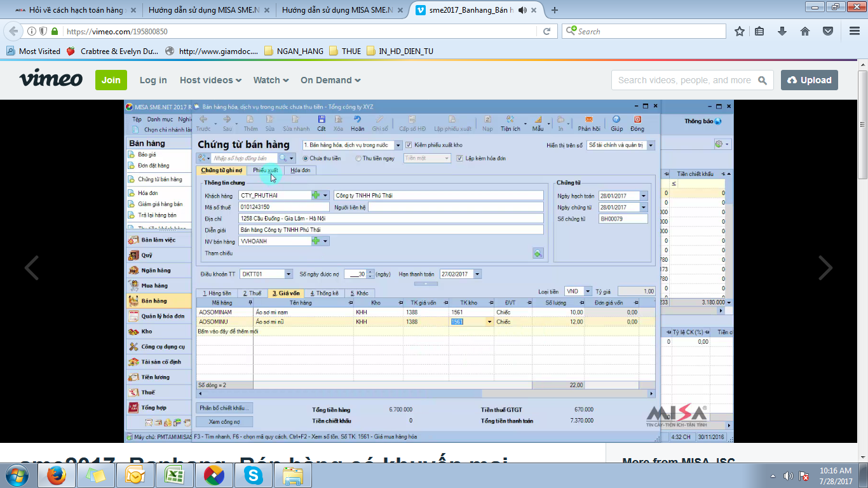
Task: Open the Điều khoản TT dropdown
Action: (288, 274)
